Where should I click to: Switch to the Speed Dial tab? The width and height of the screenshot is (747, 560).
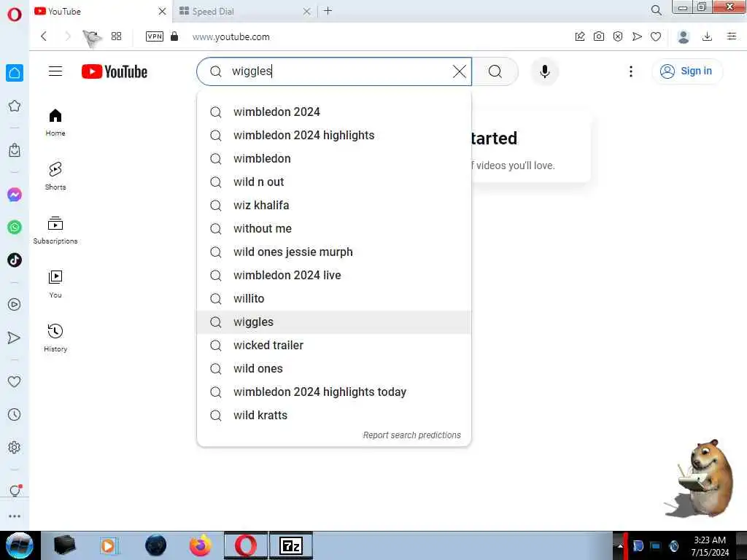[x=243, y=11]
